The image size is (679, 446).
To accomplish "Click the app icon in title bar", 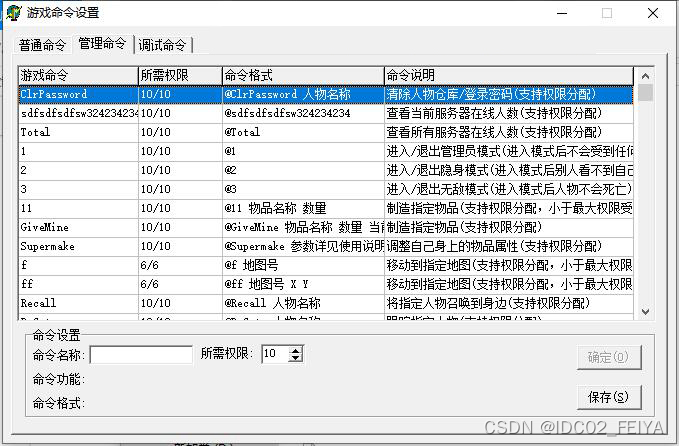I will [13, 14].
